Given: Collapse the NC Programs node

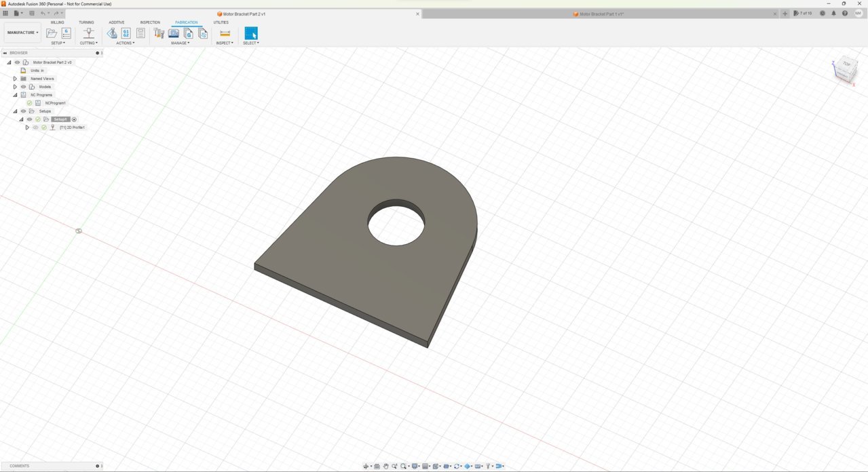Looking at the screenshot, I should coord(15,95).
